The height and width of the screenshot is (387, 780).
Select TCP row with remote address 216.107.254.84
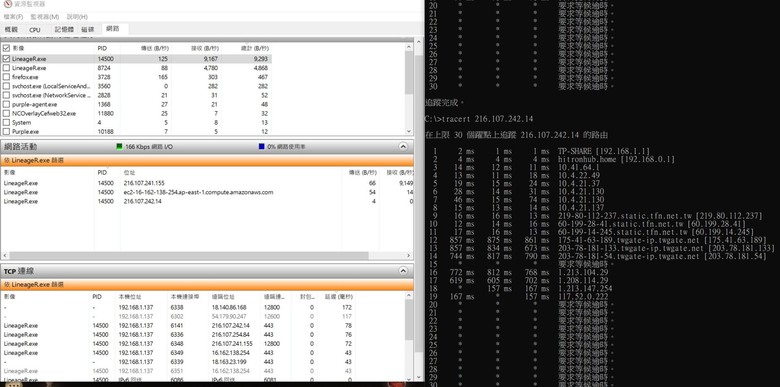202,334
